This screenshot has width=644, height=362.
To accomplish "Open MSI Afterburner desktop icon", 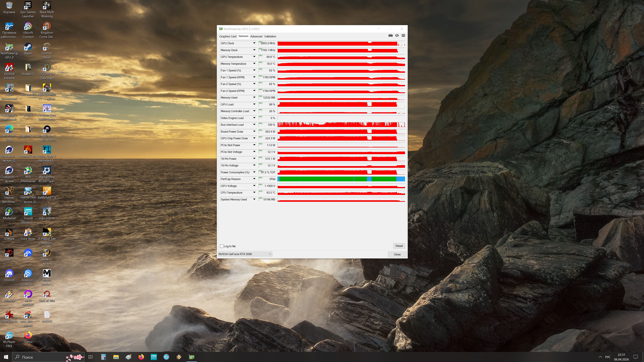I will 28,171.
